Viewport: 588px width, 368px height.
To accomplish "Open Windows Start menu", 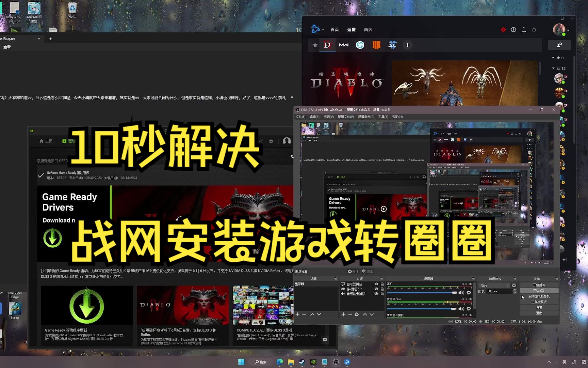I will [x=241, y=362].
